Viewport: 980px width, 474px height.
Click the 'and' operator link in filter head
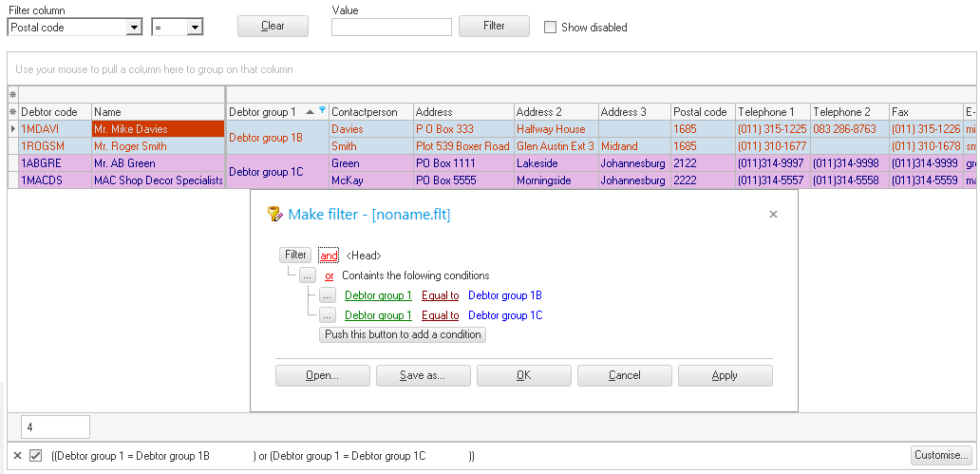329,256
